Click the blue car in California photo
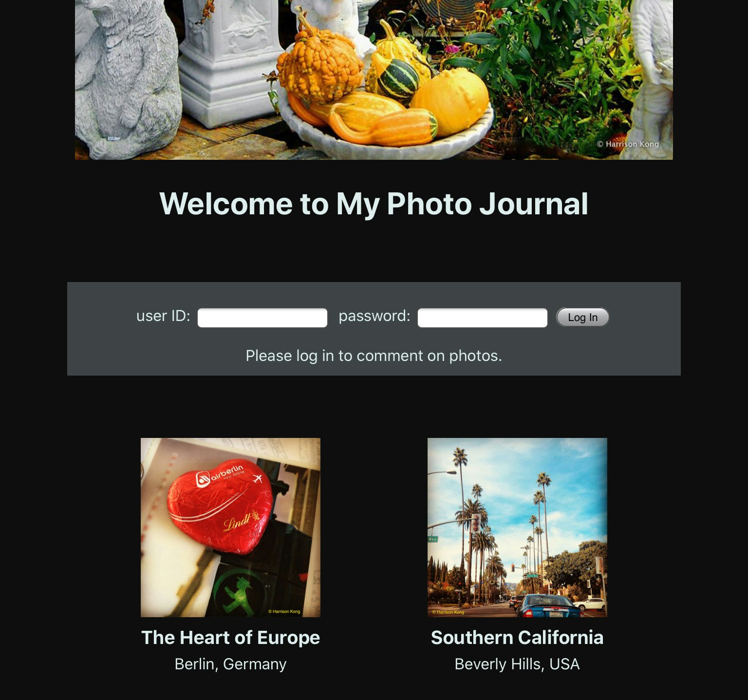 click(x=548, y=606)
